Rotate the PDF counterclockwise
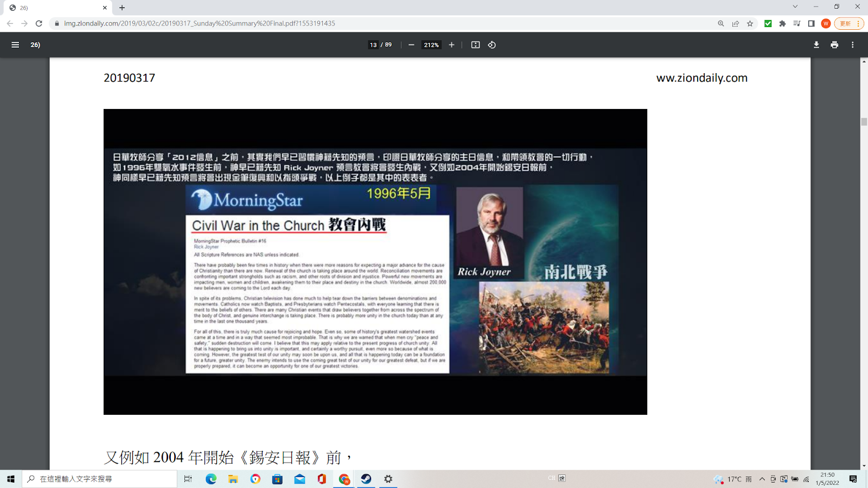868x488 pixels. [492, 45]
